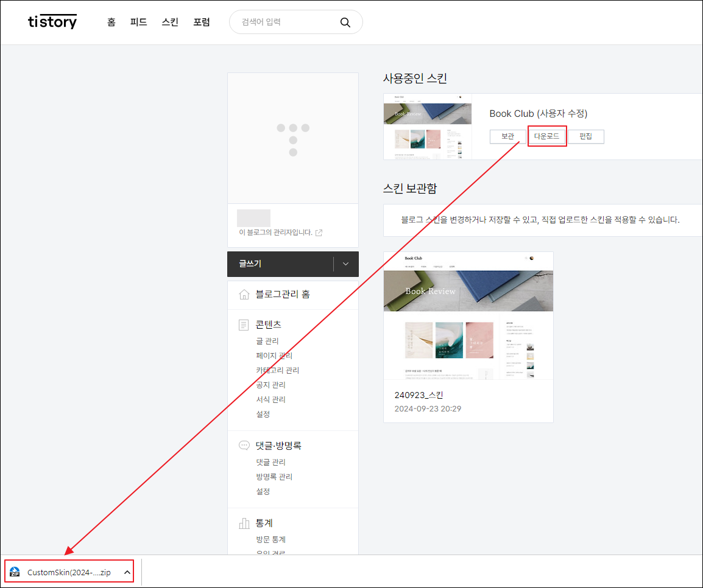The height and width of the screenshot is (588, 703).
Task: Click the bar chart icon beside 통계
Action: coord(244,523)
